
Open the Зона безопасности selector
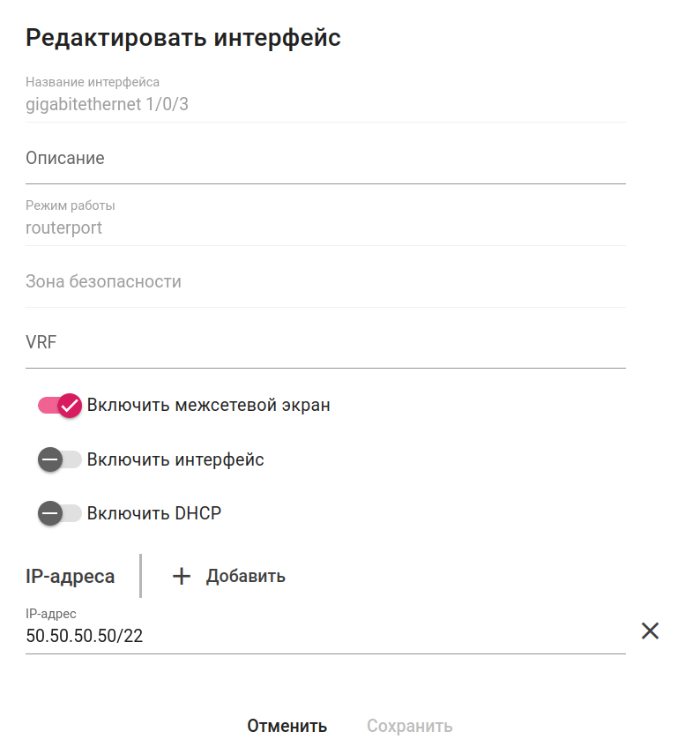click(324, 282)
